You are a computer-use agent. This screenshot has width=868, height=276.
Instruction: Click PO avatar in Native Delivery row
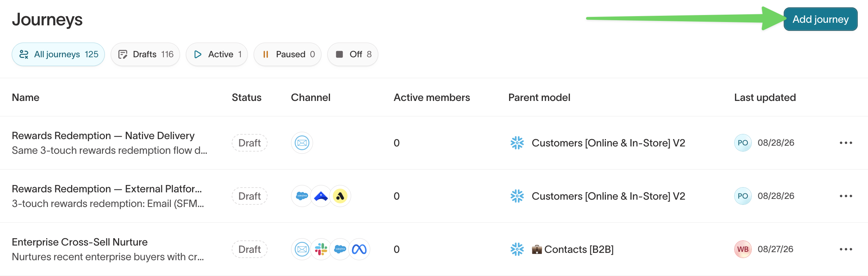pos(743,143)
